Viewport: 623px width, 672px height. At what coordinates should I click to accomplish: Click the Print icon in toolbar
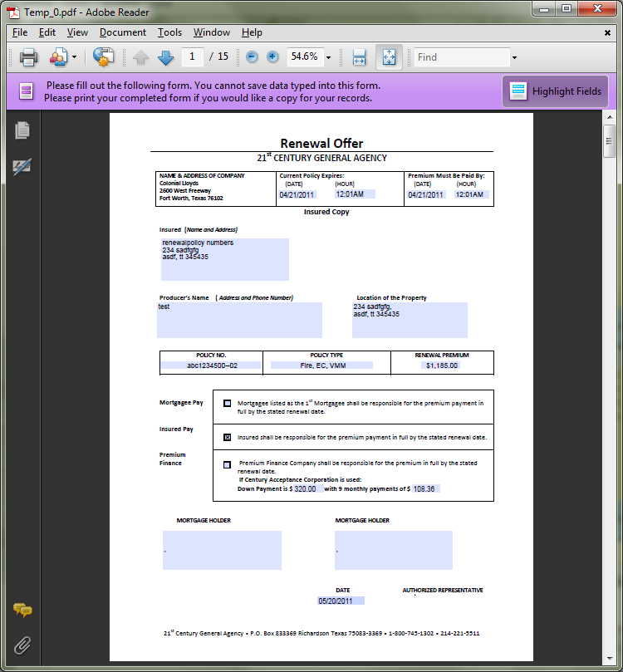(x=28, y=57)
